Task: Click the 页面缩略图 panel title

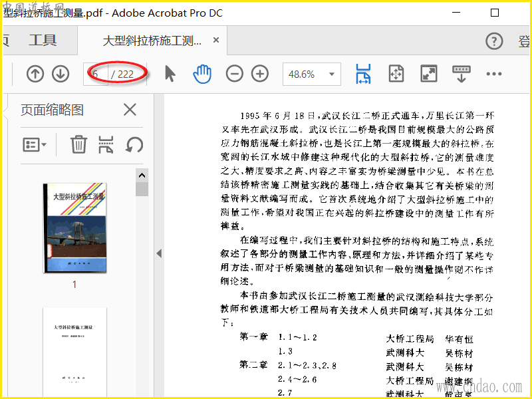Action: [52, 110]
